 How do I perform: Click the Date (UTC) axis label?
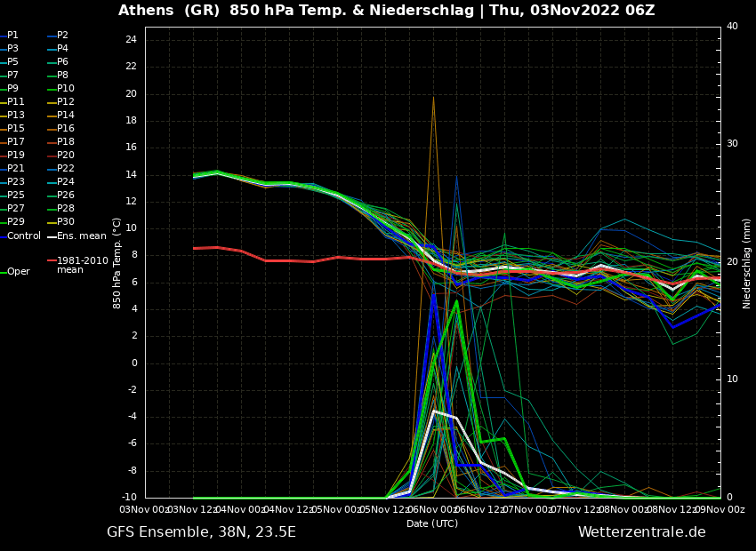coord(432,523)
